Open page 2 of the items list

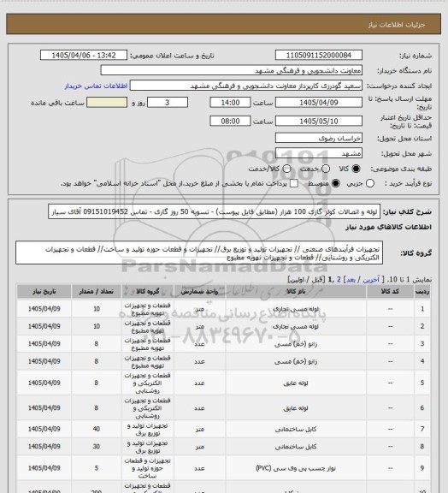339,280
